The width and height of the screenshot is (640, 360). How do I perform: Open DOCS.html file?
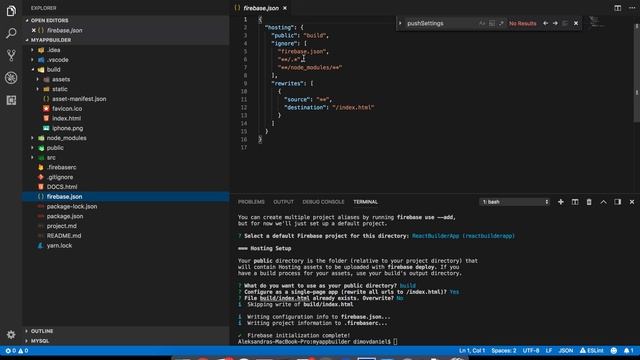(x=62, y=187)
